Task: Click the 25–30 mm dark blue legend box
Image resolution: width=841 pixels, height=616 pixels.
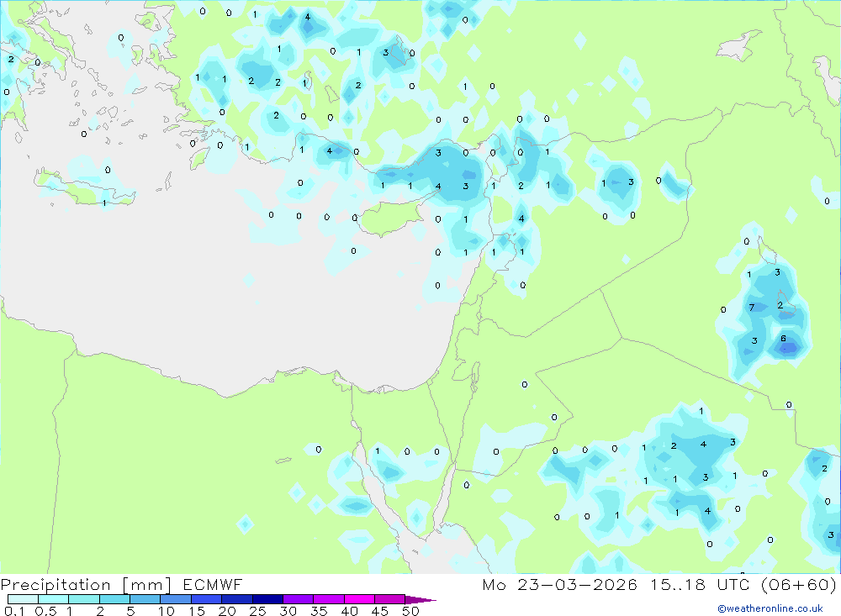Action: point(267,599)
